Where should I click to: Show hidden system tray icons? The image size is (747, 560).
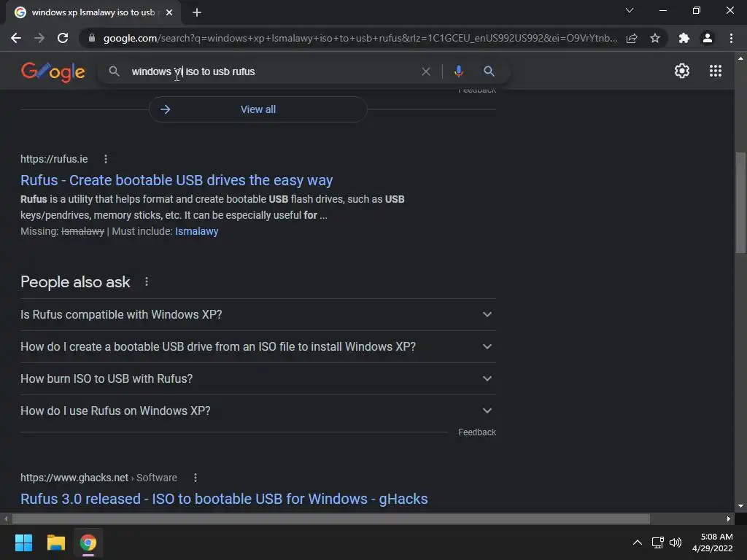638,542
